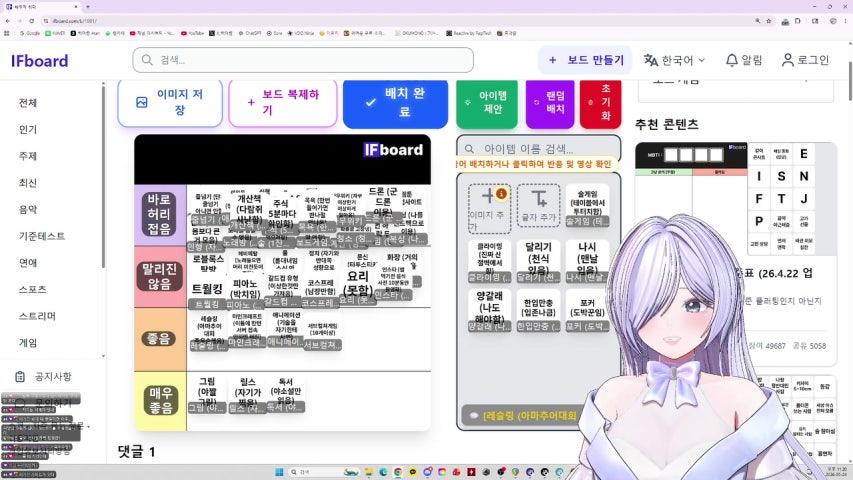Screen dimensions: 853x480
Task: Select 주제 category in sidebar
Action: (28, 156)
